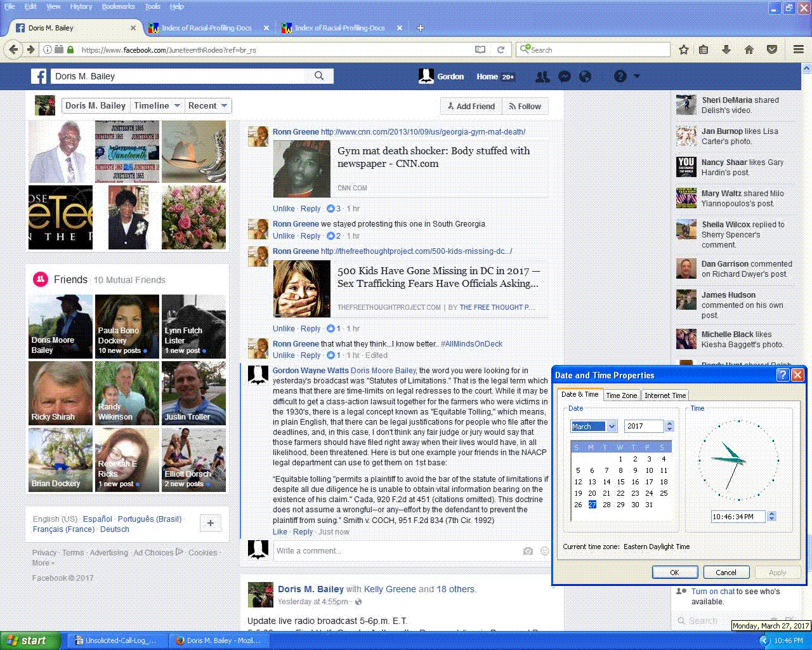Screen dimensions: 812x650
Task: Open the Friend Requests icon
Action: pos(542,77)
